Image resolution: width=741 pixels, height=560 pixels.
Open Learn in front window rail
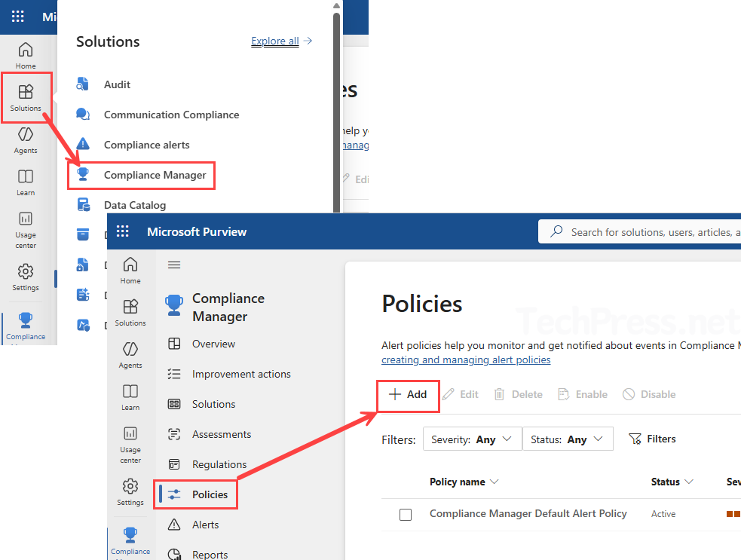pos(130,397)
